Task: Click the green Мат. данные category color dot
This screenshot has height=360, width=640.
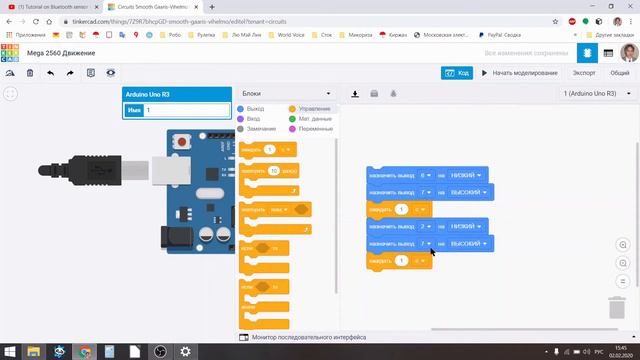Action: click(x=292, y=119)
